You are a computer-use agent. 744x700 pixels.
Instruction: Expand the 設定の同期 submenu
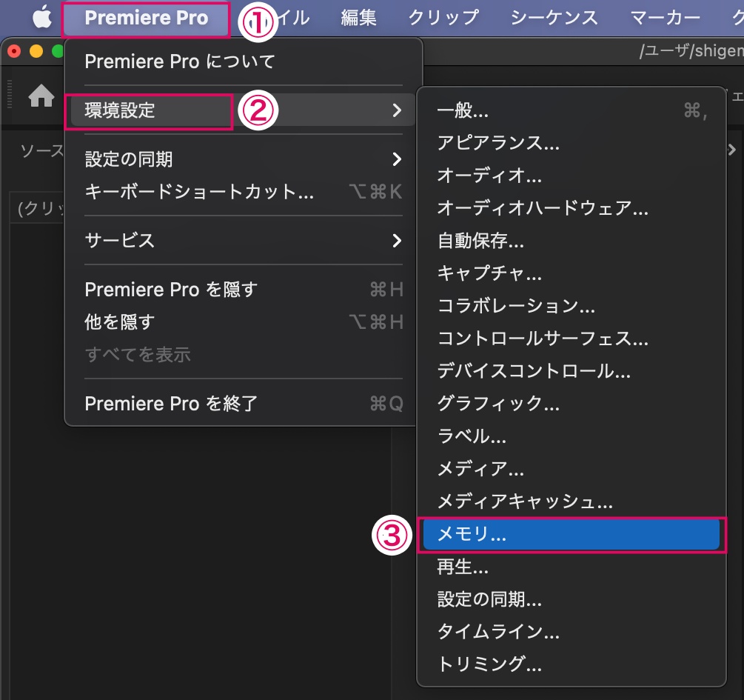[243, 159]
